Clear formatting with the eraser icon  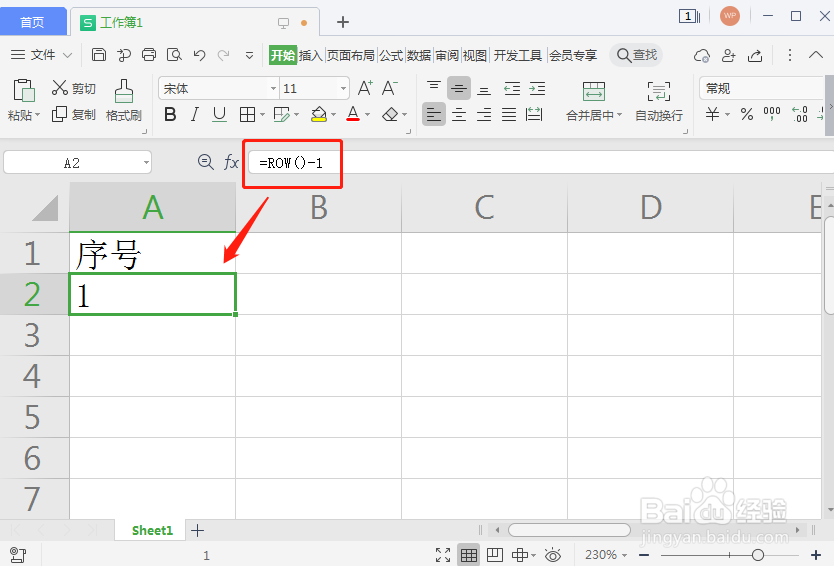[390, 114]
